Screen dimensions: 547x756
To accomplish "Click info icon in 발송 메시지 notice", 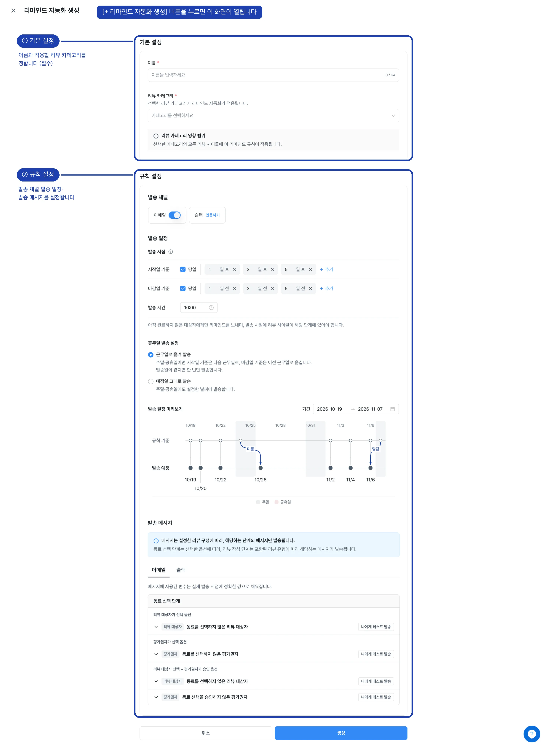I will coord(156,541).
